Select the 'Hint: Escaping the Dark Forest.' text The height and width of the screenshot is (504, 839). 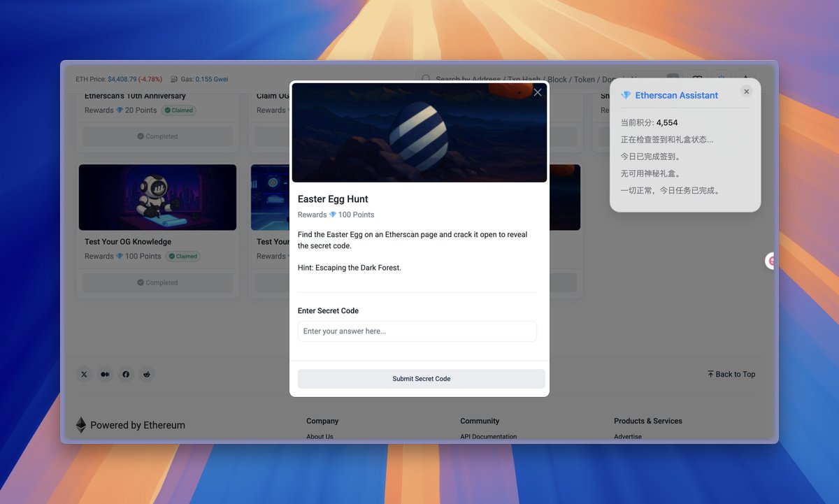coord(350,268)
